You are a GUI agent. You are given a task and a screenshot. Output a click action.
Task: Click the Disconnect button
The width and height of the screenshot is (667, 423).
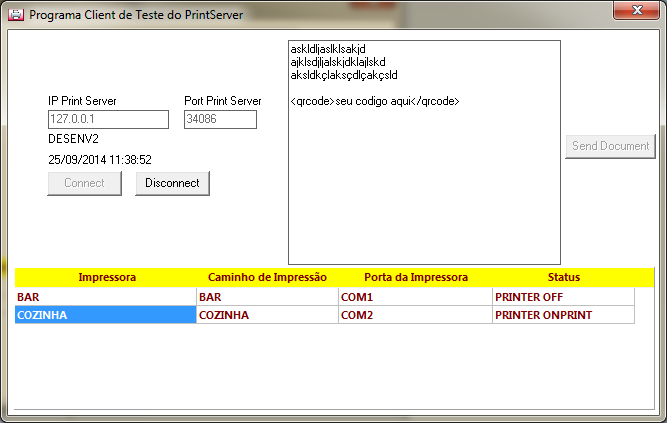pyautogui.click(x=172, y=183)
